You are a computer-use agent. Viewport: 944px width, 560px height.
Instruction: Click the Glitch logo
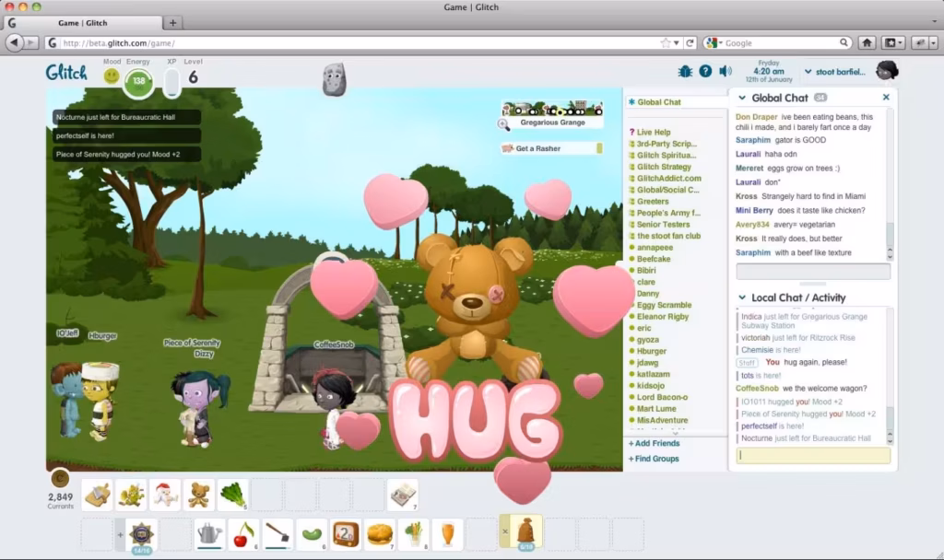coord(66,73)
